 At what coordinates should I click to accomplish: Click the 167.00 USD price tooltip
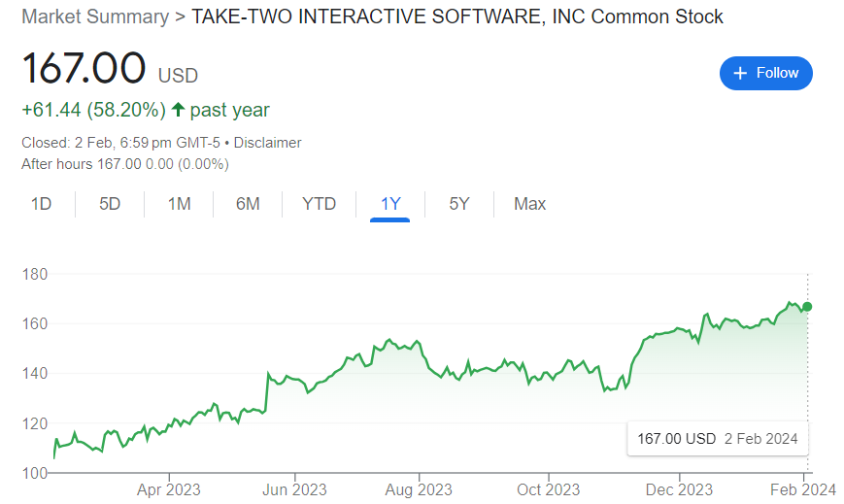717,439
